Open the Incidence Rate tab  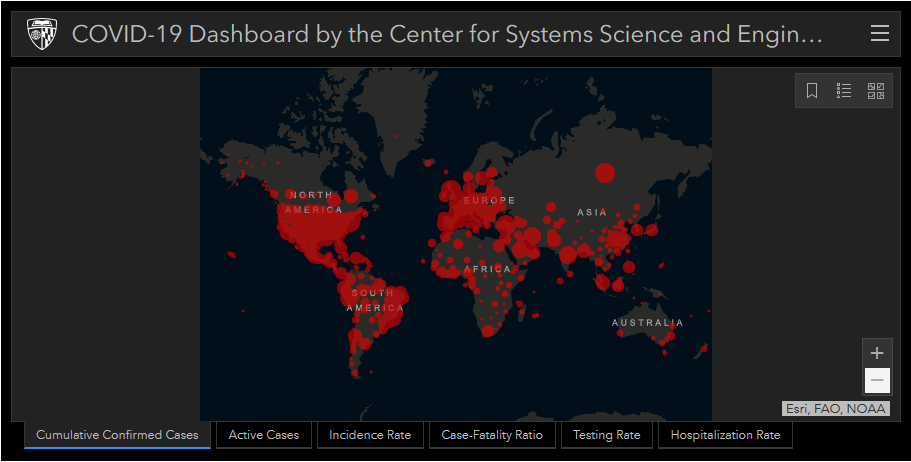tap(370, 435)
